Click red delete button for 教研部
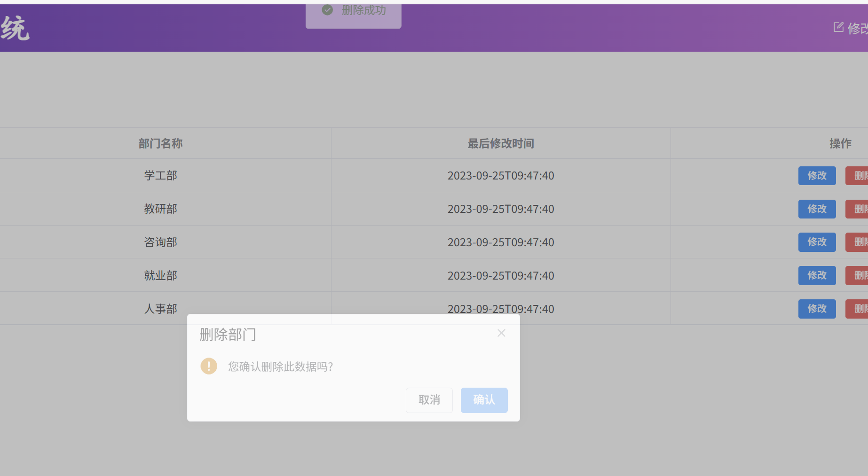 coord(858,209)
